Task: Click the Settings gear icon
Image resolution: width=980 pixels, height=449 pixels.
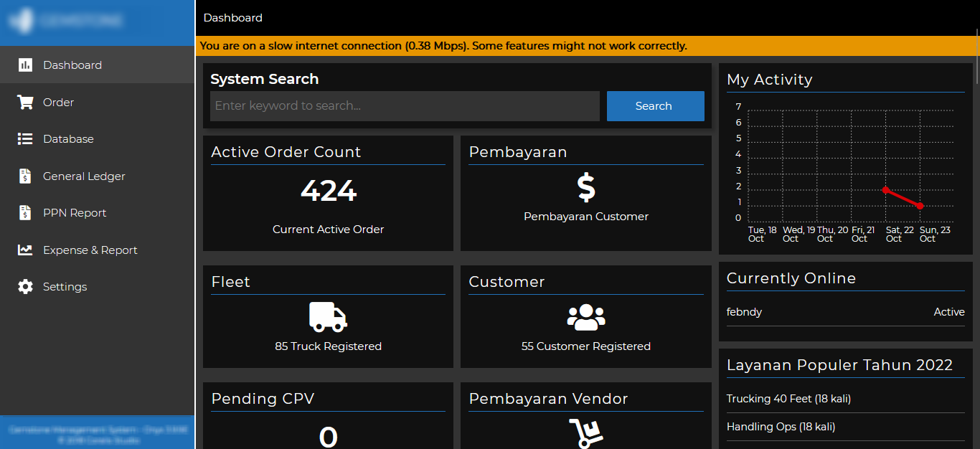Action: (25, 287)
